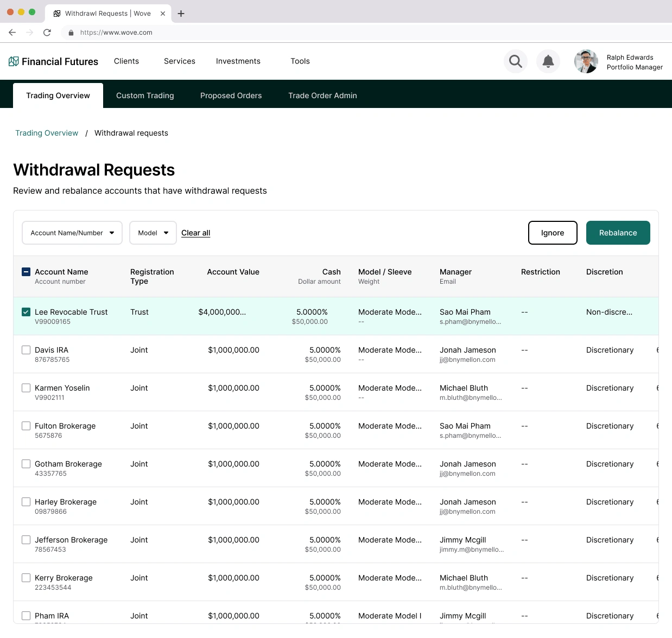Switch to the Custom Trading tab

tap(145, 95)
